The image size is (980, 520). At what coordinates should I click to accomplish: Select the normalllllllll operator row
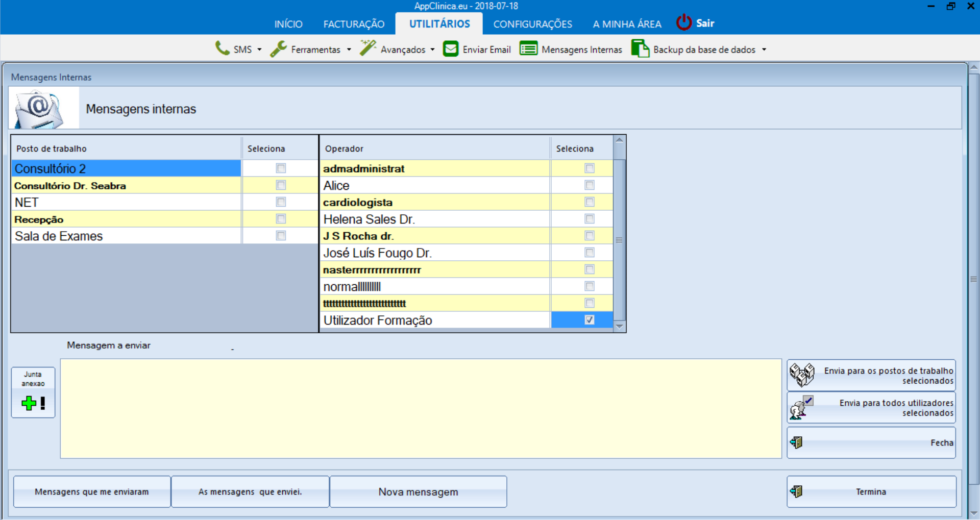[x=435, y=286]
